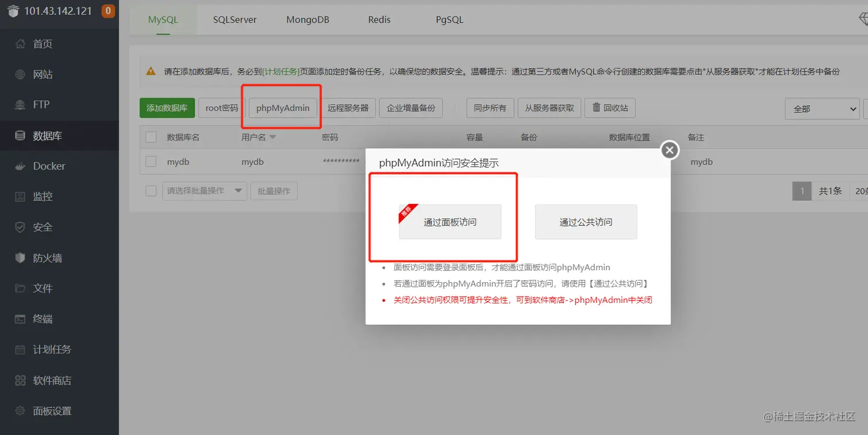Switch to the MongoDB tab
868x435 pixels.
coord(308,20)
